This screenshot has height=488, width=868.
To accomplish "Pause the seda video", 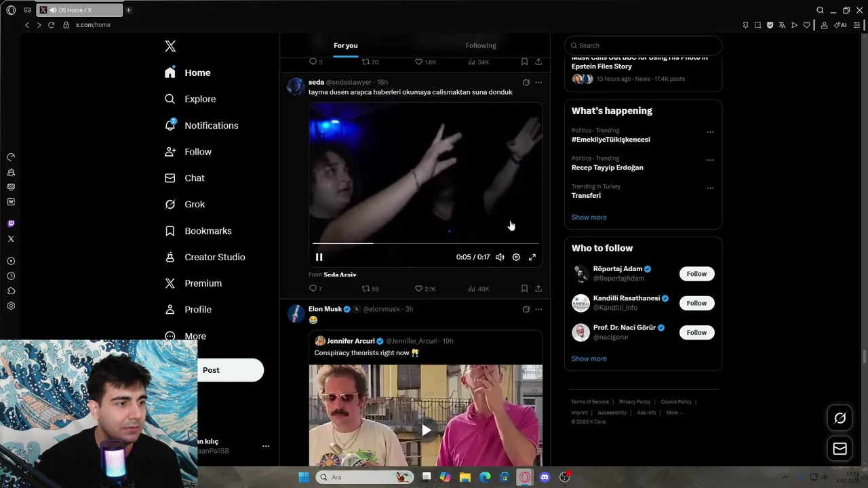I will 319,257.
